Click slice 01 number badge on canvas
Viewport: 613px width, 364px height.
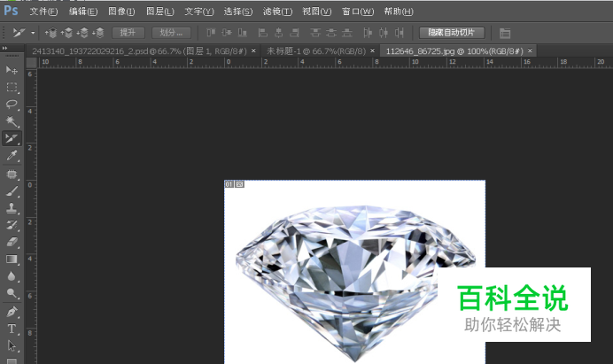(x=229, y=184)
